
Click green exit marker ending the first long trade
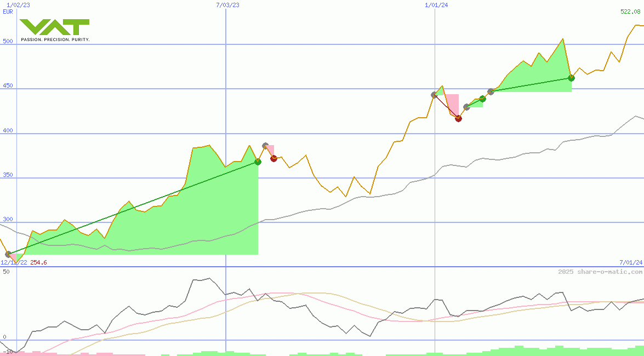[x=258, y=162]
